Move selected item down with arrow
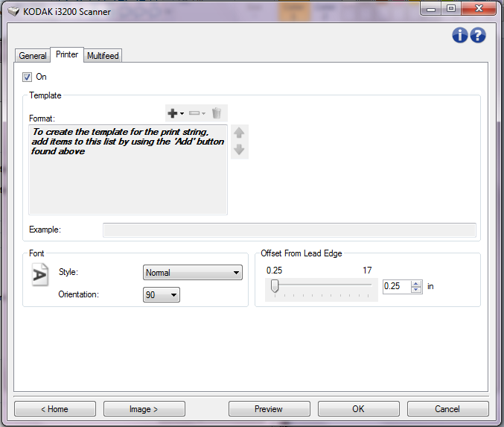This screenshot has height=427, width=504. (x=239, y=150)
